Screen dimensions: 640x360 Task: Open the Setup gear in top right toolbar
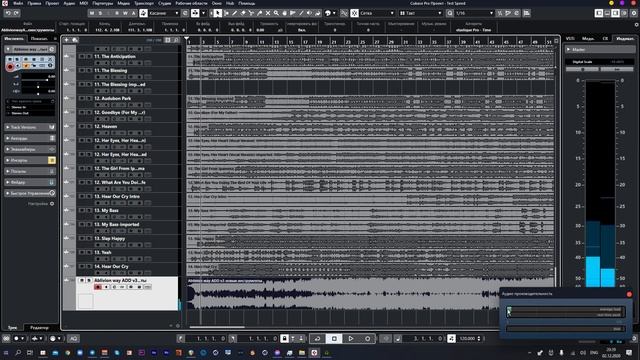point(634,13)
